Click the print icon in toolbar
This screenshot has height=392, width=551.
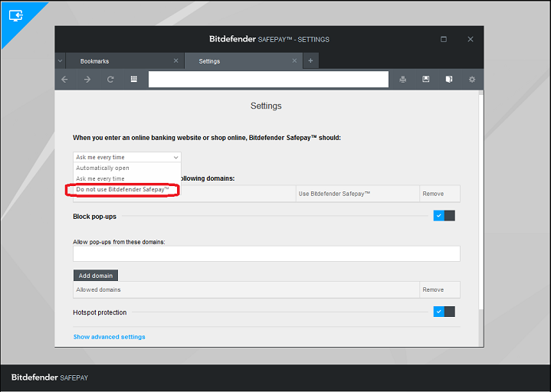[x=402, y=80]
